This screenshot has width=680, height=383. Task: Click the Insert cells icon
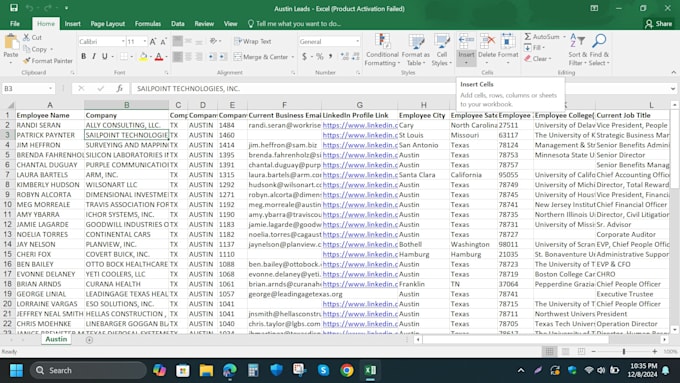(466, 42)
